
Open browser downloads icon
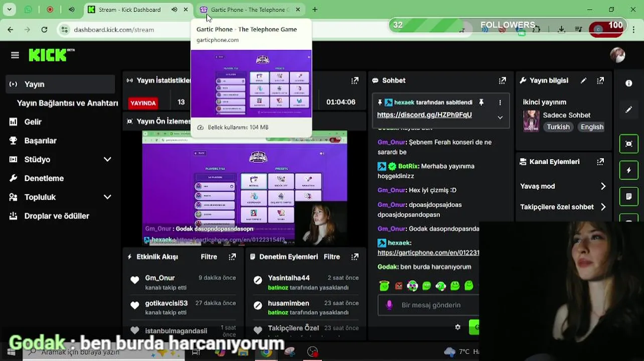coord(561,30)
